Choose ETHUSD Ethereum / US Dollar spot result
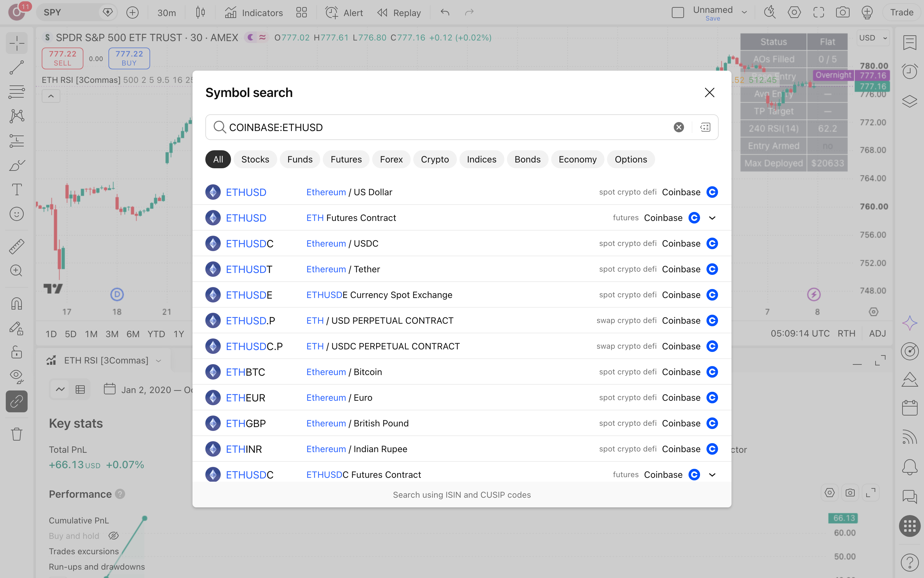Image resolution: width=924 pixels, height=578 pixels. pos(462,192)
